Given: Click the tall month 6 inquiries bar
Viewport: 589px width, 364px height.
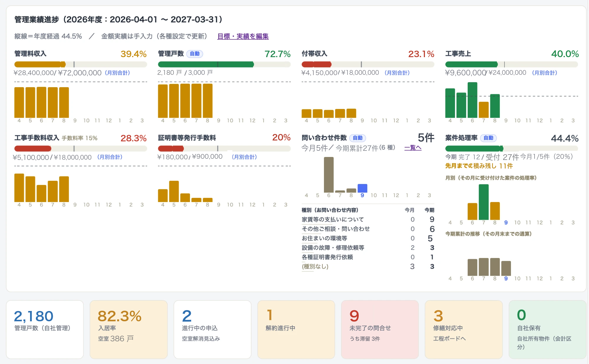Looking at the screenshot, I should (x=329, y=175).
